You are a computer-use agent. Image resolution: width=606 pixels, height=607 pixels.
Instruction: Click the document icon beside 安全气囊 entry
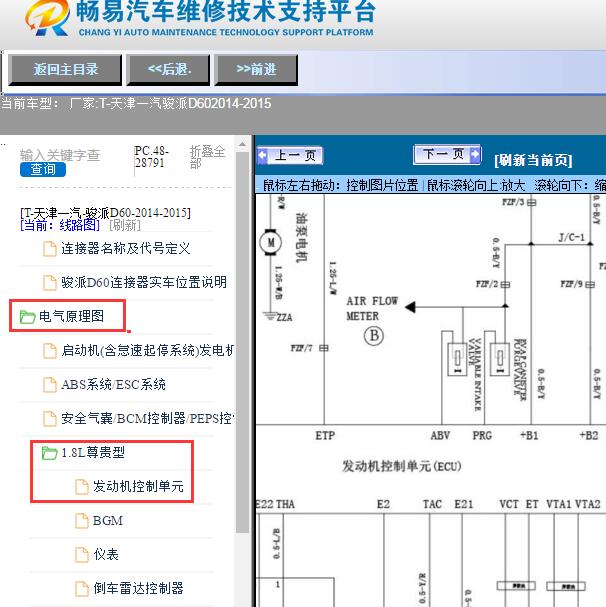(x=50, y=419)
